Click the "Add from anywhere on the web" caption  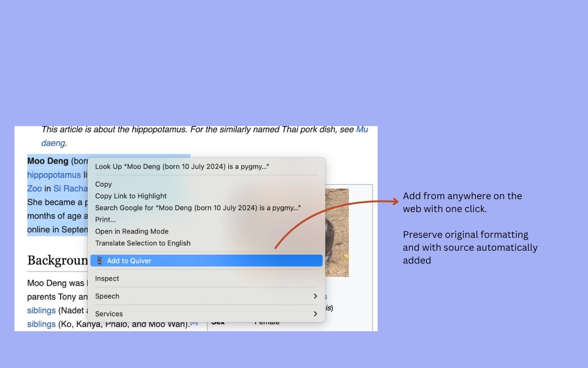[463, 202]
